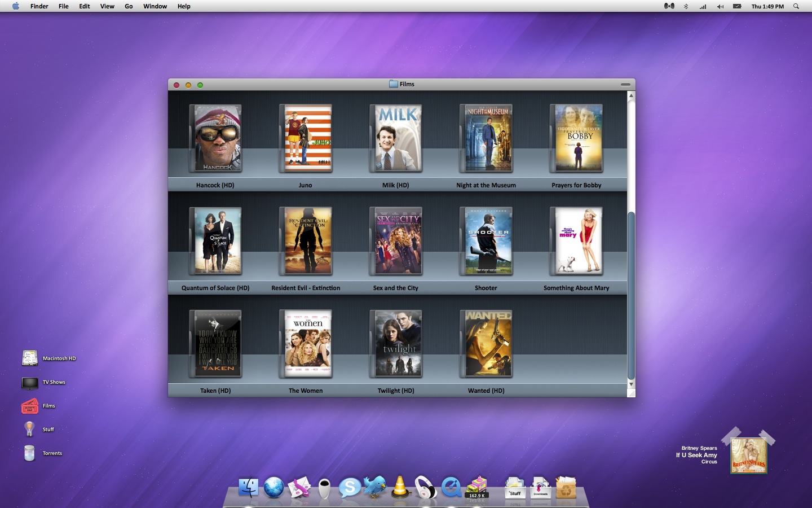This screenshot has width=812, height=508.
Task: Click the battery status icon
Action: [x=737, y=6]
